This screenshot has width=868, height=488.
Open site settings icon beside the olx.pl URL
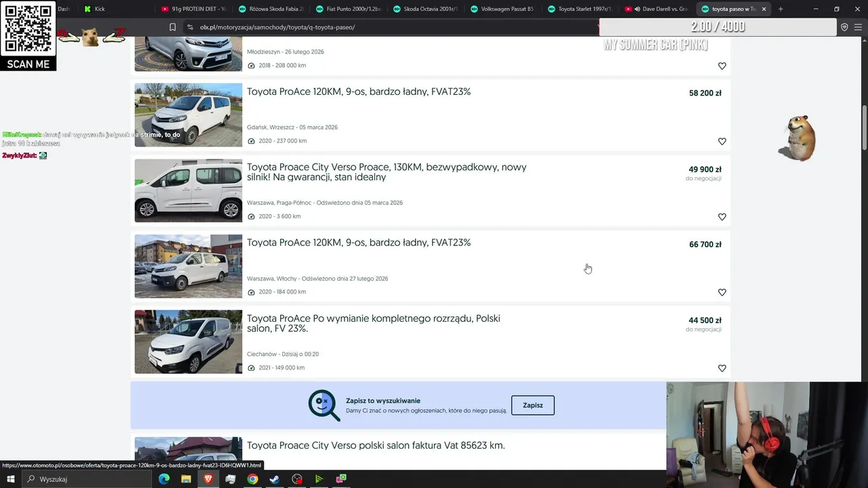(x=189, y=27)
